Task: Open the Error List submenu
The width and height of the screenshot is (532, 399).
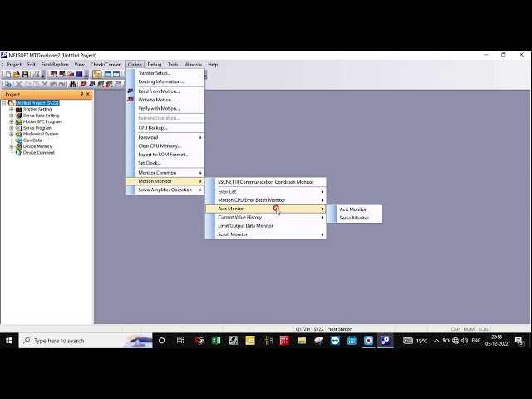Action: click(x=266, y=192)
